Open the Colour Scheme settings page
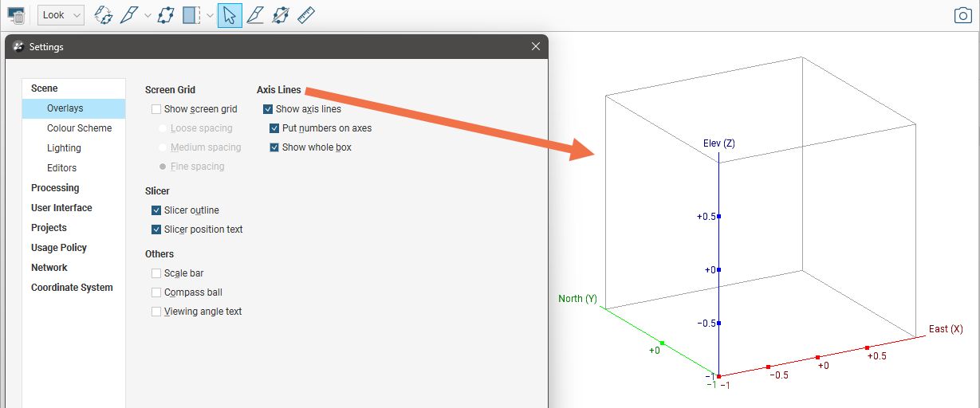The image size is (980, 408). click(79, 128)
